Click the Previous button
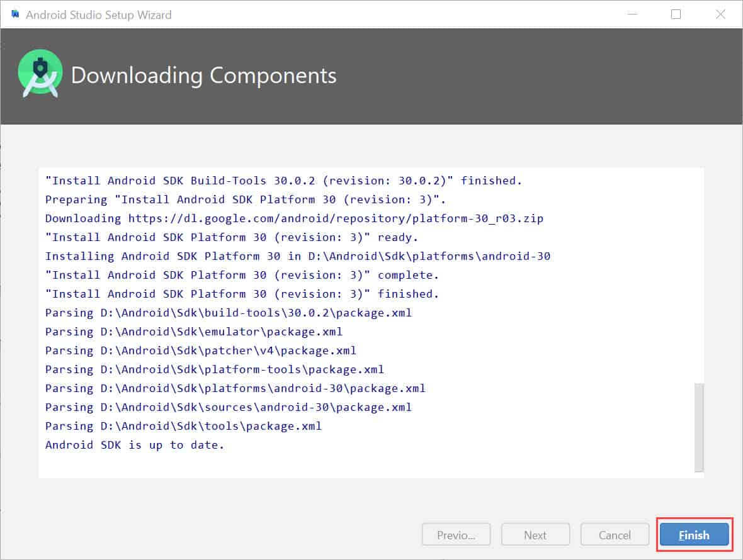 tap(456, 534)
